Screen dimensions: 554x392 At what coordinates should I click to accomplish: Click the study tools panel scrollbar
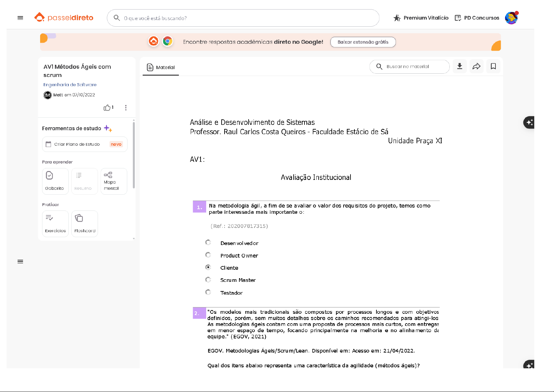(x=134, y=155)
